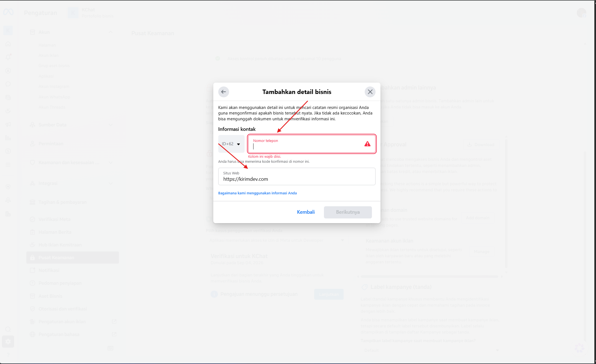Click the Berikutnya button
This screenshot has height=364, width=596.
tap(348, 212)
